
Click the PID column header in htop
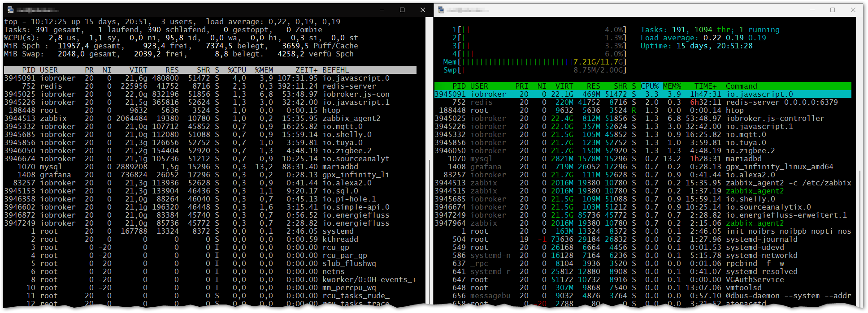click(x=459, y=86)
